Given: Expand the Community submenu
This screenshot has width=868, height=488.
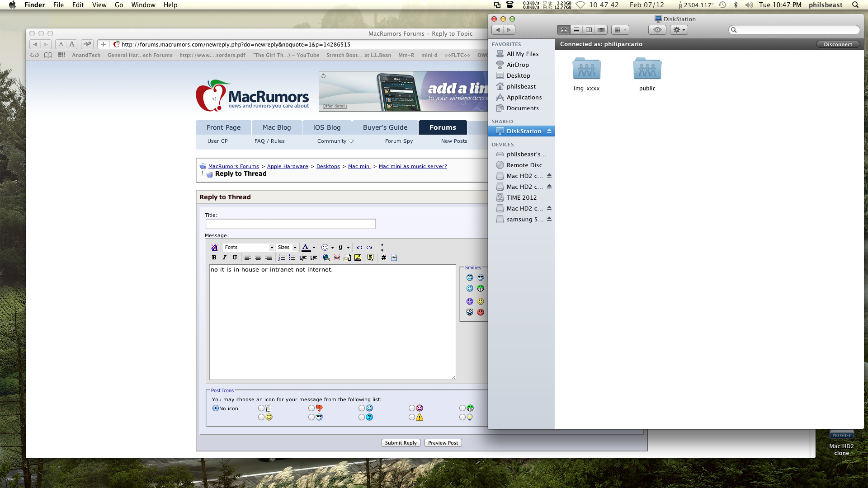Looking at the screenshot, I should pyautogui.click(x=335, y=141).
